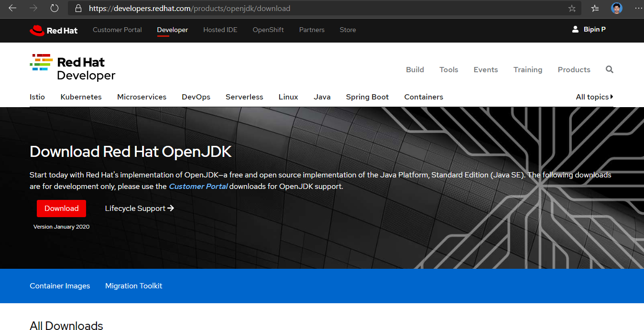Click the Version January 2020 text

61,227
